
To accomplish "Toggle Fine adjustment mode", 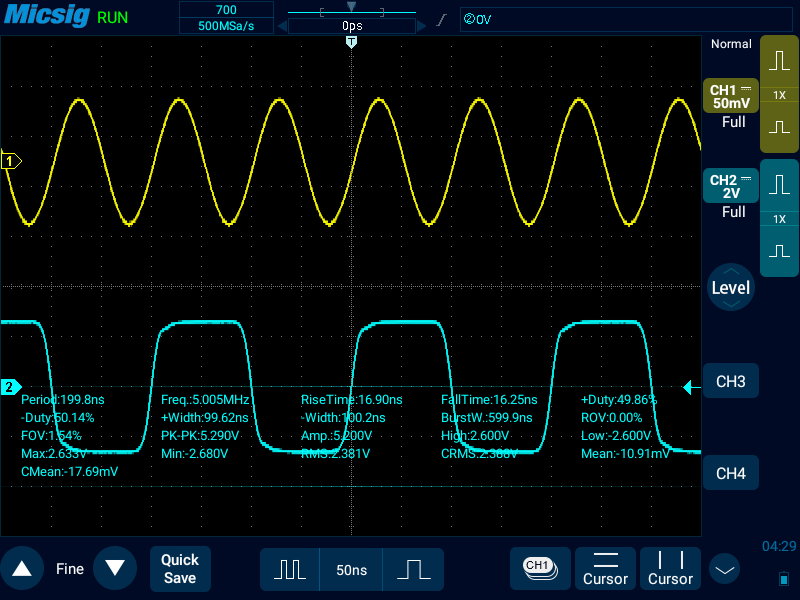I will [x=69, y=568].
